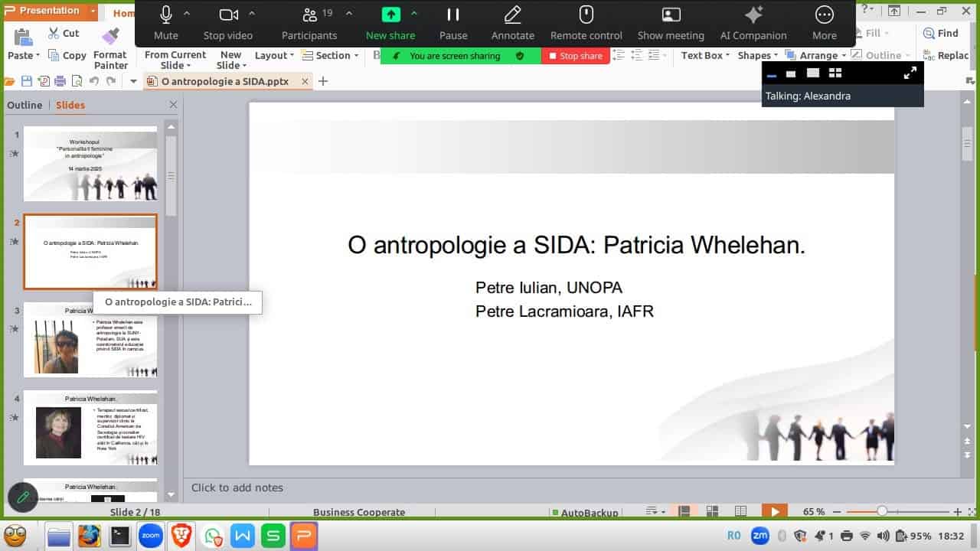Select slide 4 thumbnail Patricia Whelehan
This screenshot has height=551, width=980.
90,428
